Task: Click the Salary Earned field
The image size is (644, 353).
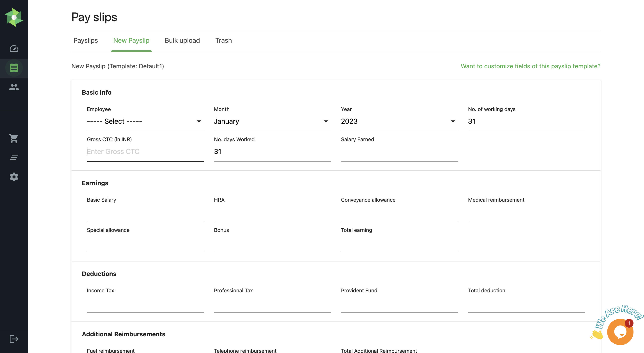Action: tap(399, 152)
